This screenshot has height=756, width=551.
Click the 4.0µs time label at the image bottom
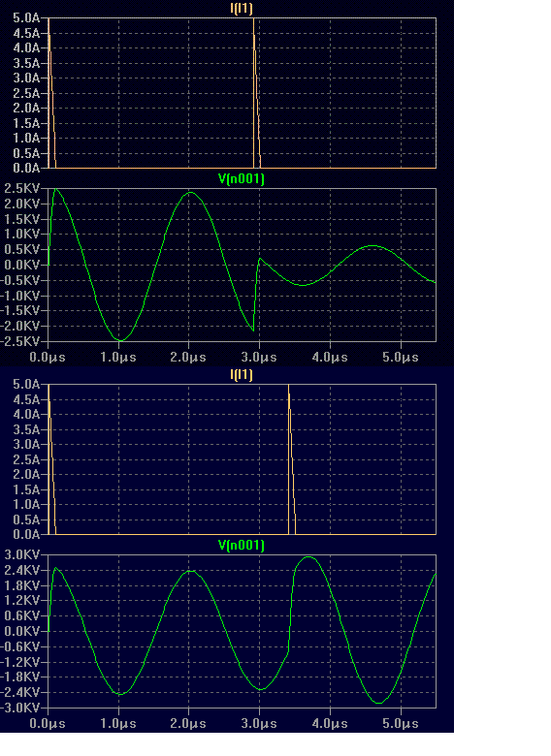click(x=330, y=724)
